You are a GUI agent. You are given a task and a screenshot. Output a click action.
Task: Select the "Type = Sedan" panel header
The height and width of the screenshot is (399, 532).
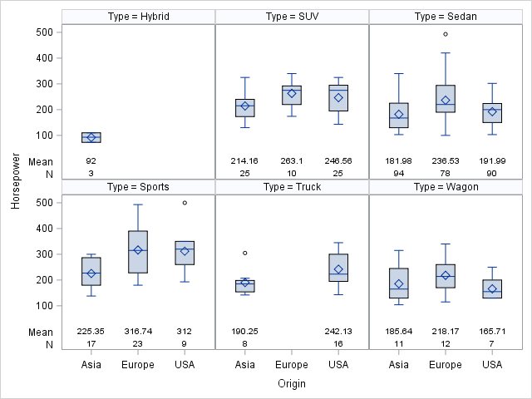[x=446, y=17]
